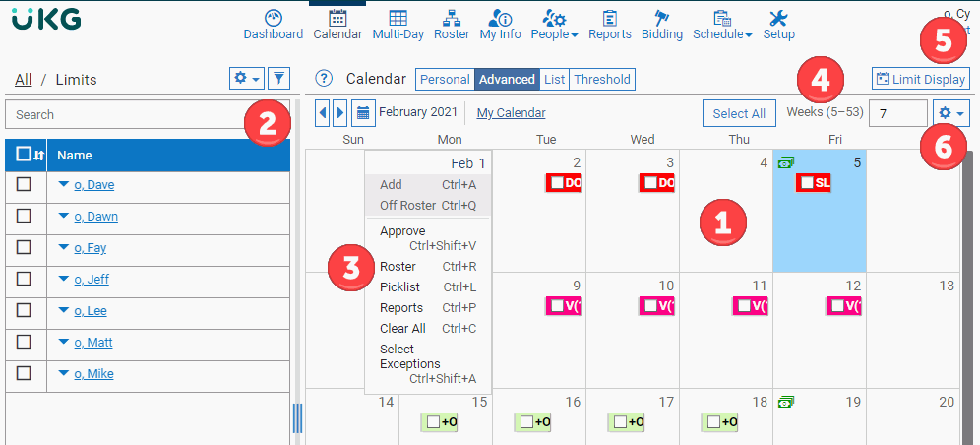Switch to the Threshold tab
The width and height of the screenshot is (980, 445).
click(601, 80)
